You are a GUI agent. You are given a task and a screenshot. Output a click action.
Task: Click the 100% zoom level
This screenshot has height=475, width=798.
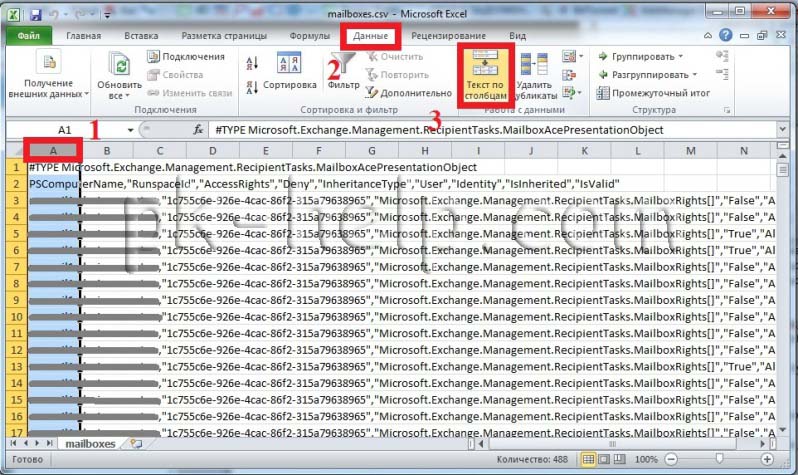646,460
